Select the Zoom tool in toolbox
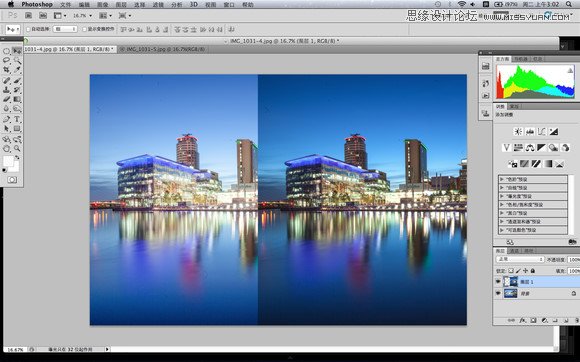Image resolution: width=580 pixels, height=362 pixels. click(x=17, y=149)
